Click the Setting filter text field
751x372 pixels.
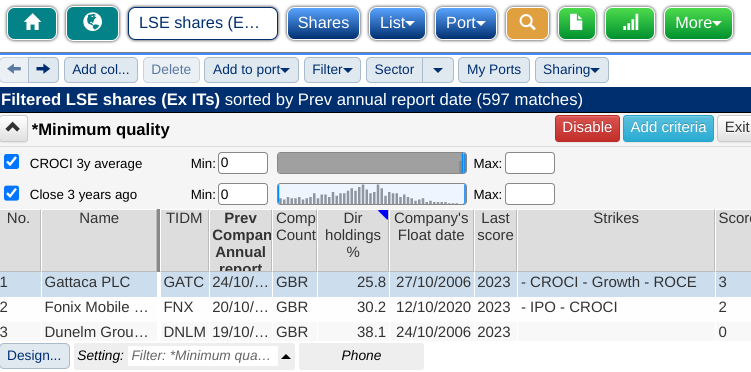point(203,356)
